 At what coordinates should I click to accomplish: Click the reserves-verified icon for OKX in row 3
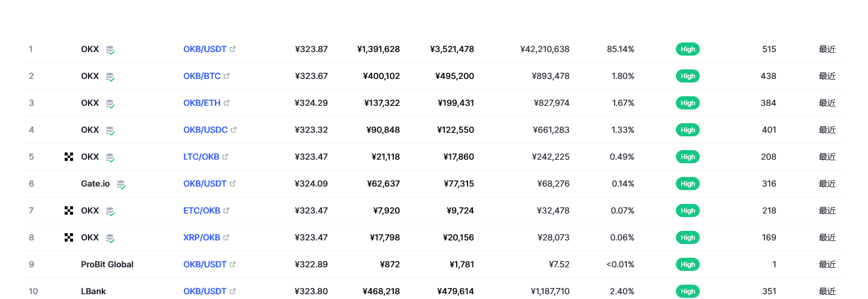coord(110,103)
